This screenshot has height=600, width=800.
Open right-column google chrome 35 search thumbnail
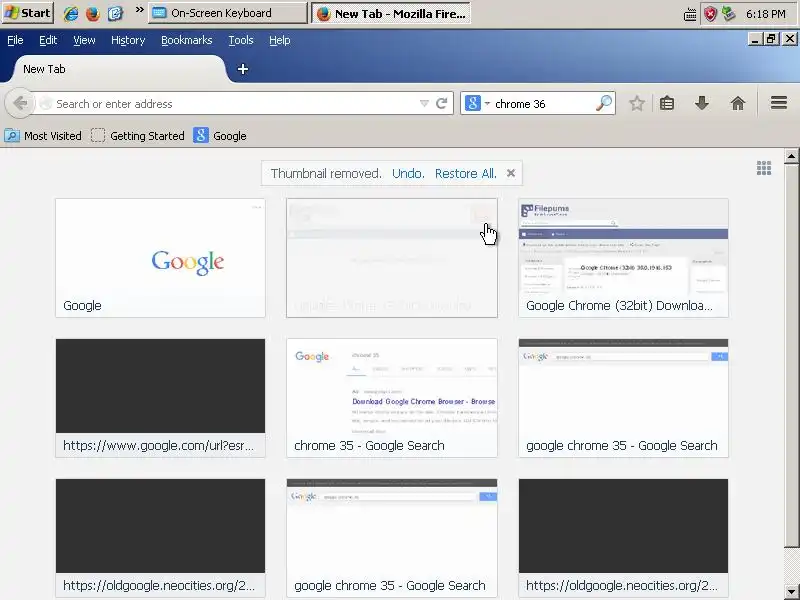pos(623,398)
